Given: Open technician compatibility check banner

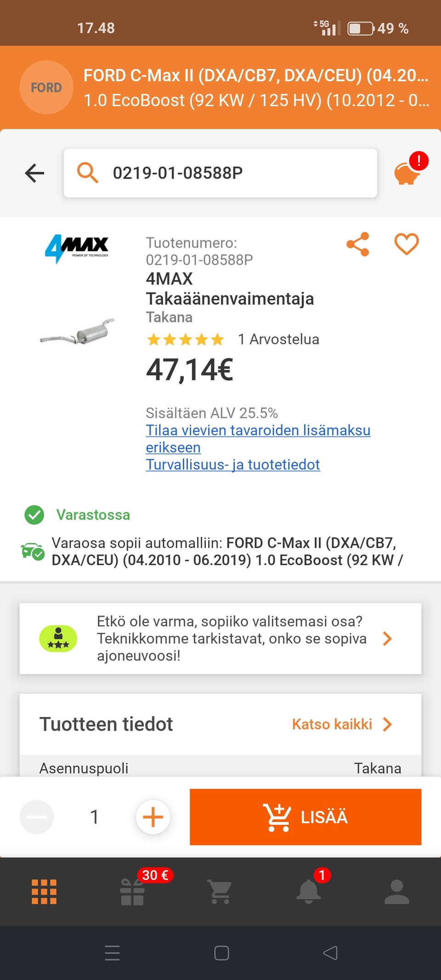Looking at the screenshot, I should (220, 639).
